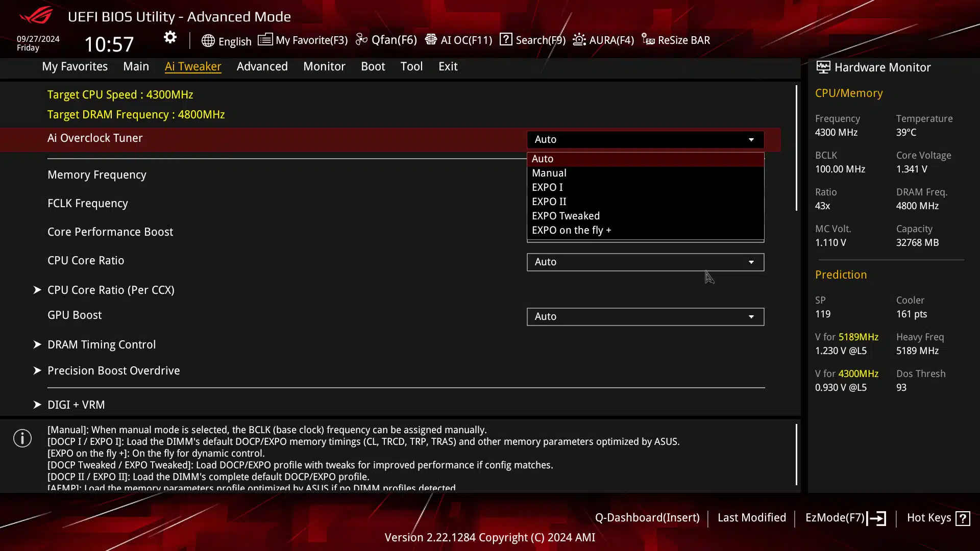Image resolution: width=980 pixels, height=551 pixels.
Task: Click AURA(F4) label
Action: 611,40
